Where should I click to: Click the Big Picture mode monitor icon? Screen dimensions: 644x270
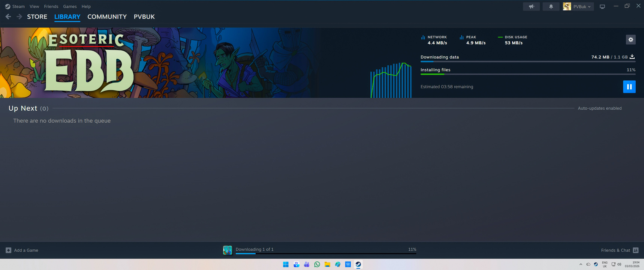[602, 6]
